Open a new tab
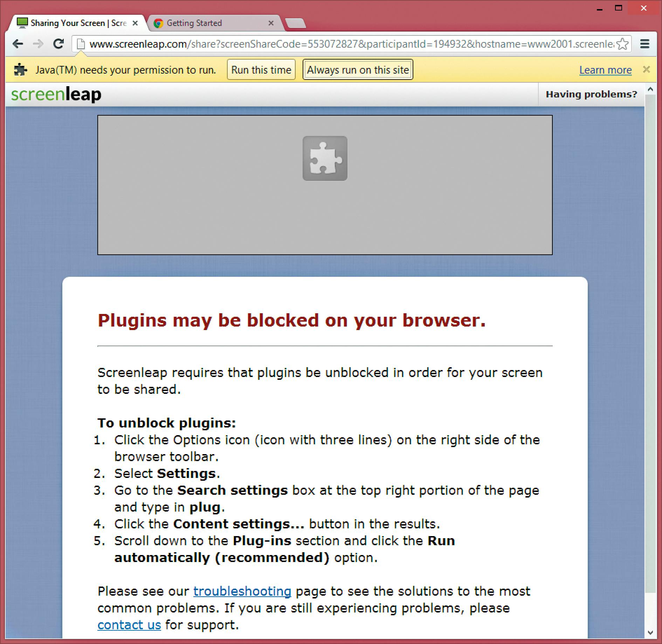 (296, 23)
